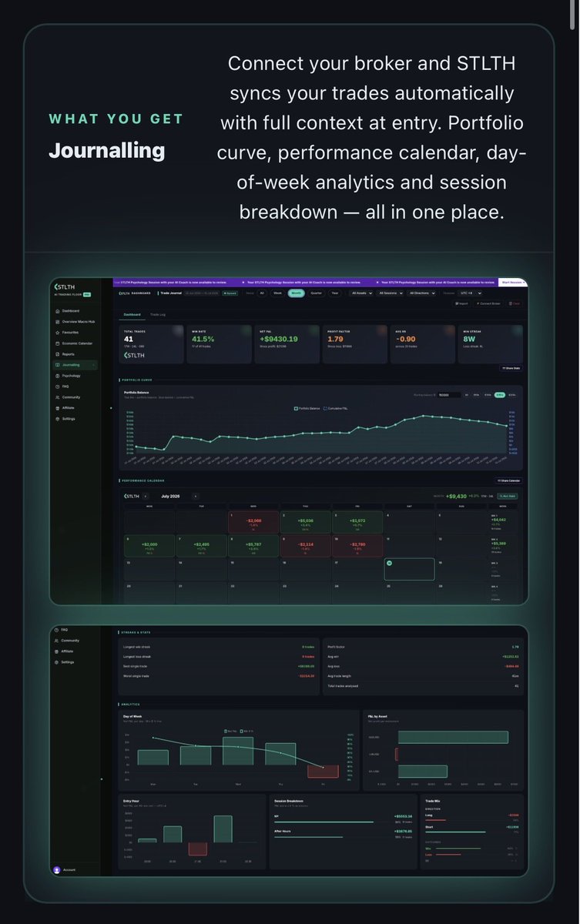Viewport: 580px width, 924px height.
Task: Open the All Directions dropdown
Action: pyautogui.click(x=421, y=293)
